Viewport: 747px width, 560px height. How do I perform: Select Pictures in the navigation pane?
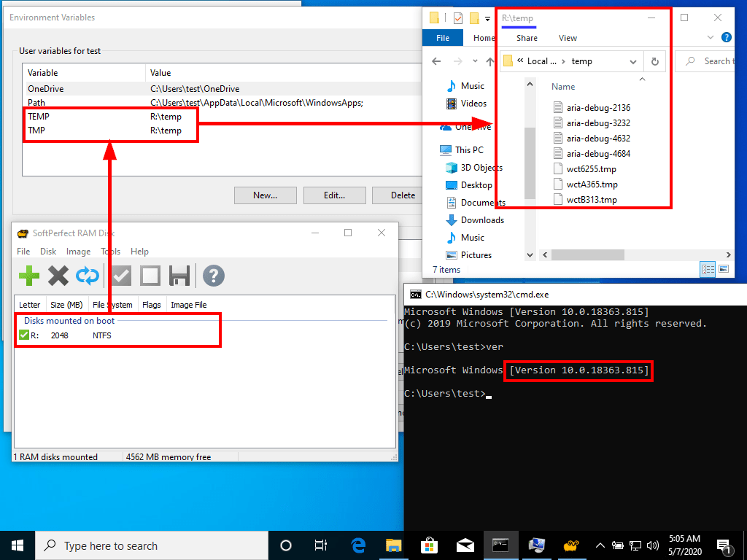click(x=476, y=254)
